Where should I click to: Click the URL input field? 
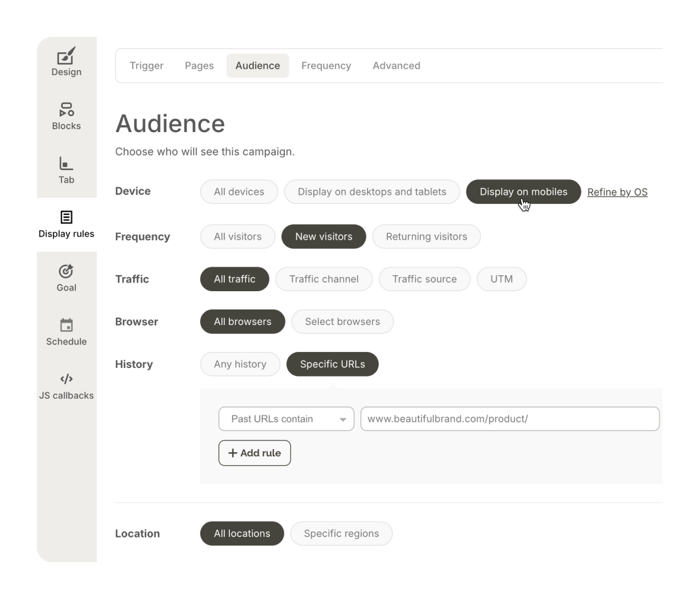pyautogui.click(x=509, y=418)
